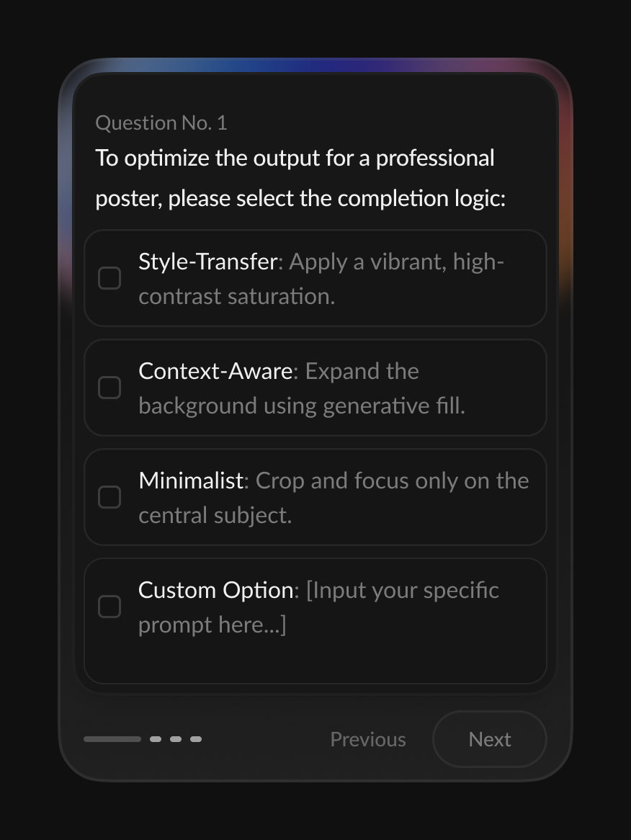
Task: Check the Style-Transfer checkbox
Action: pyautogui.click(x=109, y=278)
